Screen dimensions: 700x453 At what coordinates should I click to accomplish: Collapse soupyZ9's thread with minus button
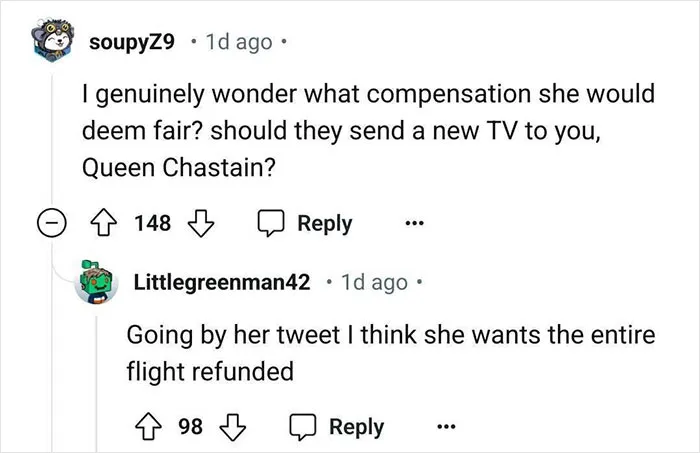coord(51,222)
